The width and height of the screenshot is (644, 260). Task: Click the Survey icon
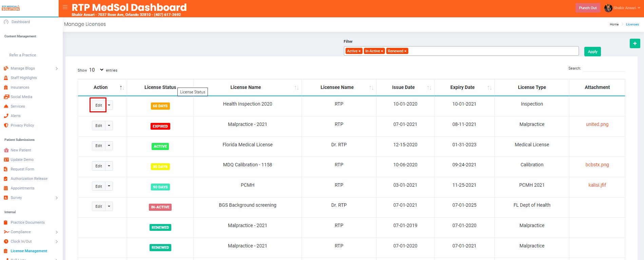click(x=6, y=198)
